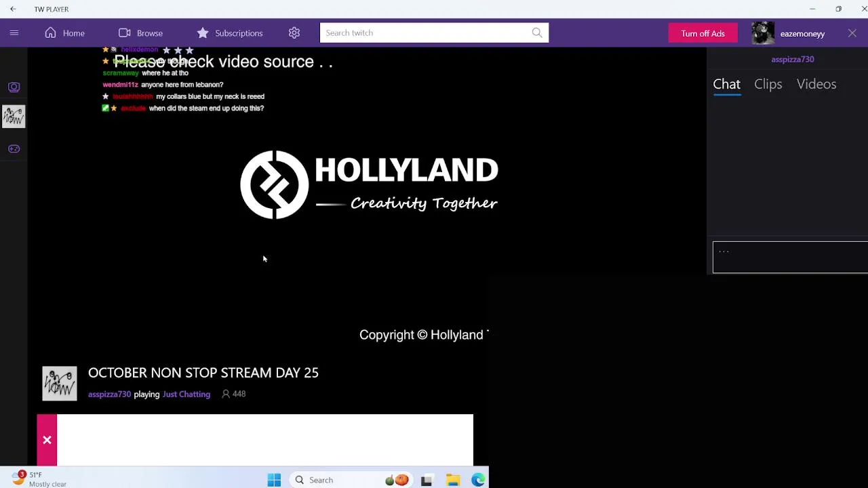The height and width of the screenshot is (488, 868).
Task: Open the Browse section
Action: pos(140,33)
